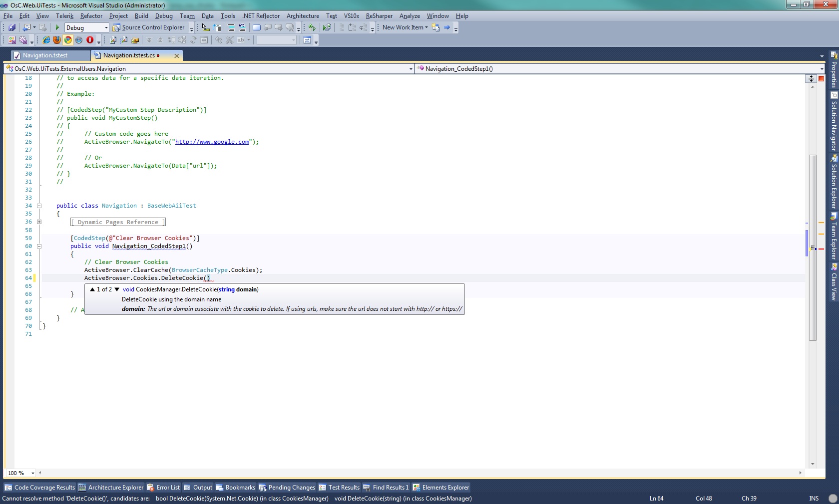Expand the Dynamic Pages Reference region
The image size is (839, 504).
pos(39,222)
